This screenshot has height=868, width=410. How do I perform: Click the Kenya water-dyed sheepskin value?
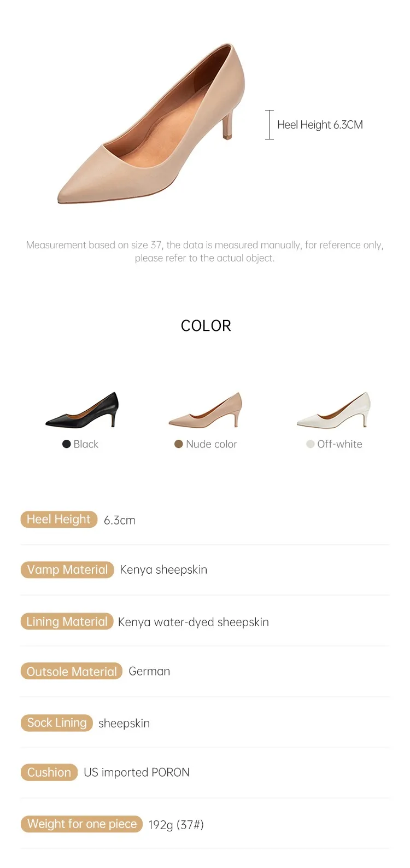click(194, 622)
